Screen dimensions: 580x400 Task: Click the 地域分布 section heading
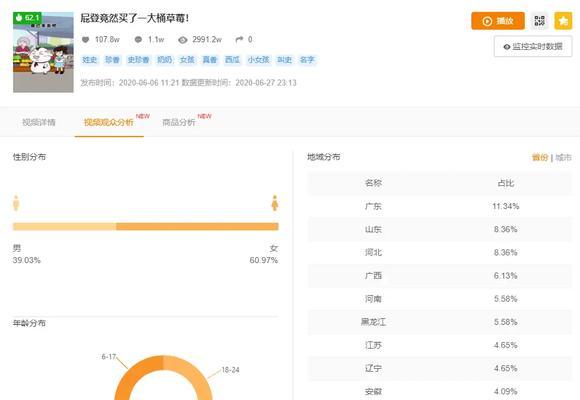pos(324,157)
